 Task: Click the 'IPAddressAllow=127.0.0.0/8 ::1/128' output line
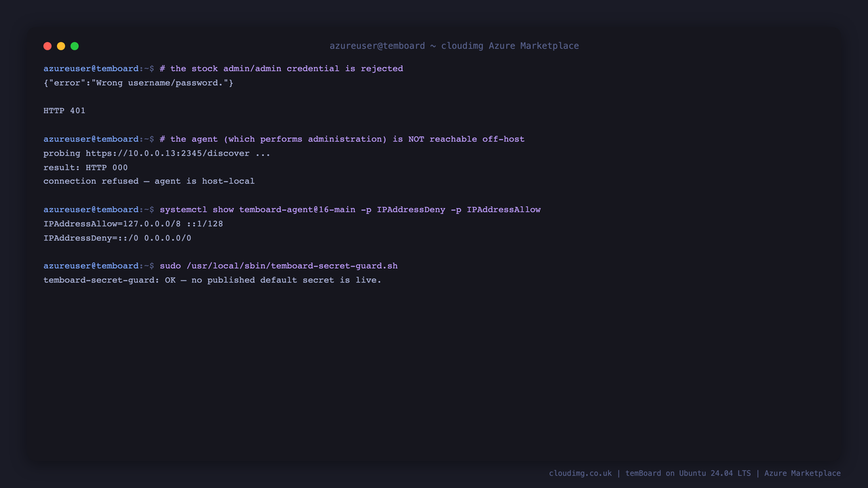[x=133, y=224]
